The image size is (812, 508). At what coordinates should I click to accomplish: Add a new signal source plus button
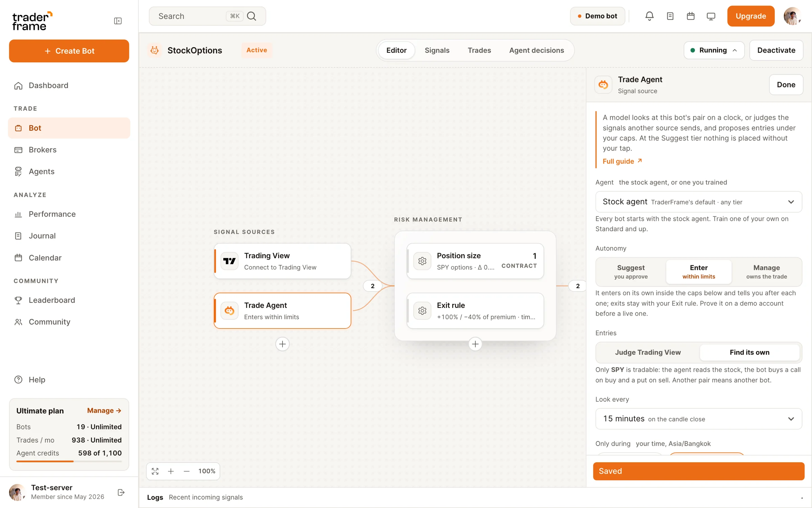tap(283, 344)
